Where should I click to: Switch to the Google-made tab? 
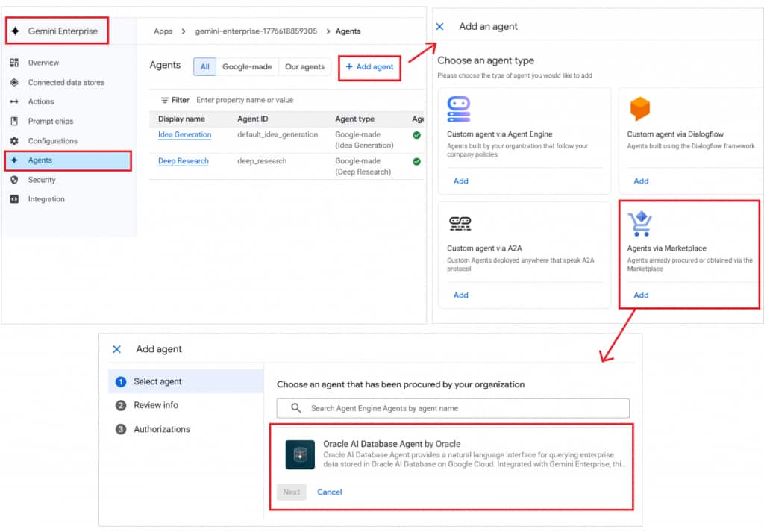[248, 66]
